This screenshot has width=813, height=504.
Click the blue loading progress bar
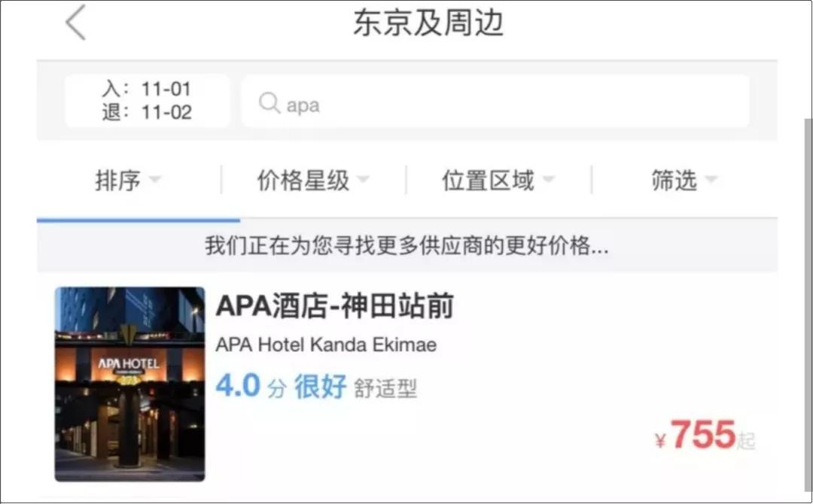click(x=139, y=220)
